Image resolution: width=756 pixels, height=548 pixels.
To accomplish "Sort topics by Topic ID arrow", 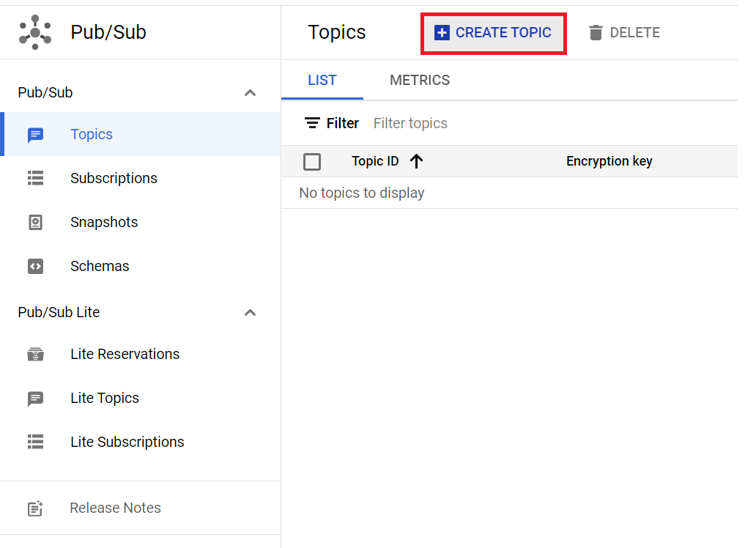I will [416, 161].
